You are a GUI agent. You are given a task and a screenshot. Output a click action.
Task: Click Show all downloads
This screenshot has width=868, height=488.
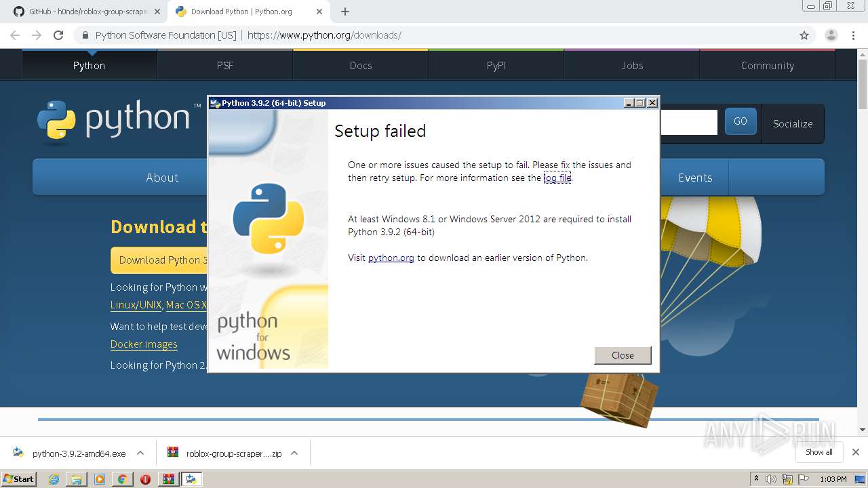pos(819,452)
